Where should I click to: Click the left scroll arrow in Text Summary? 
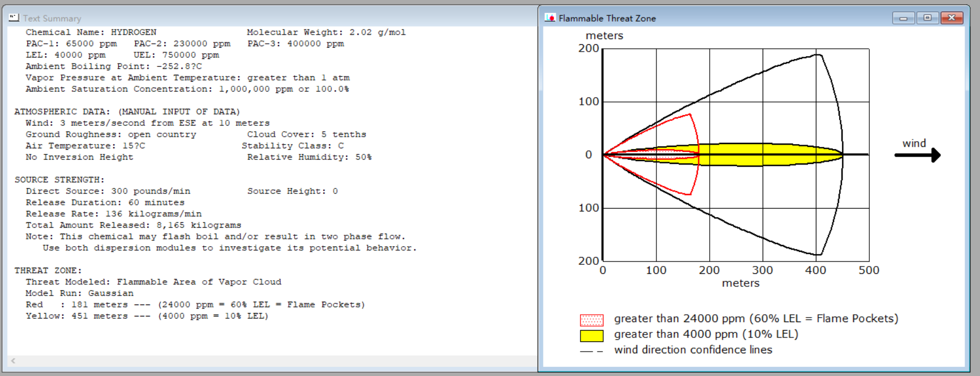(13, 361)
